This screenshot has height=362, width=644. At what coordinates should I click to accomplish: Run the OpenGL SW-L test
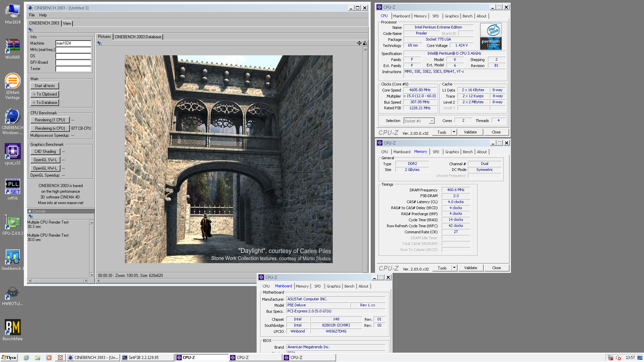tap(45, 160)
